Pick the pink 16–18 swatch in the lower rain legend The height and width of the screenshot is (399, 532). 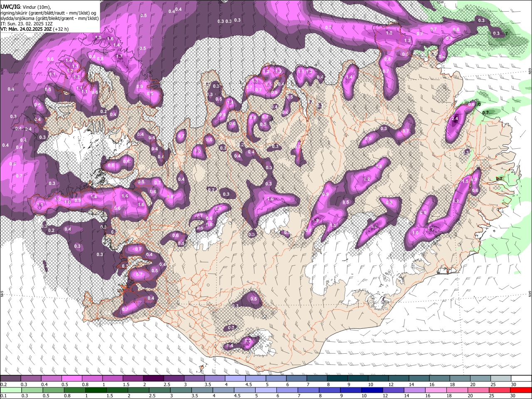[436, 390]
